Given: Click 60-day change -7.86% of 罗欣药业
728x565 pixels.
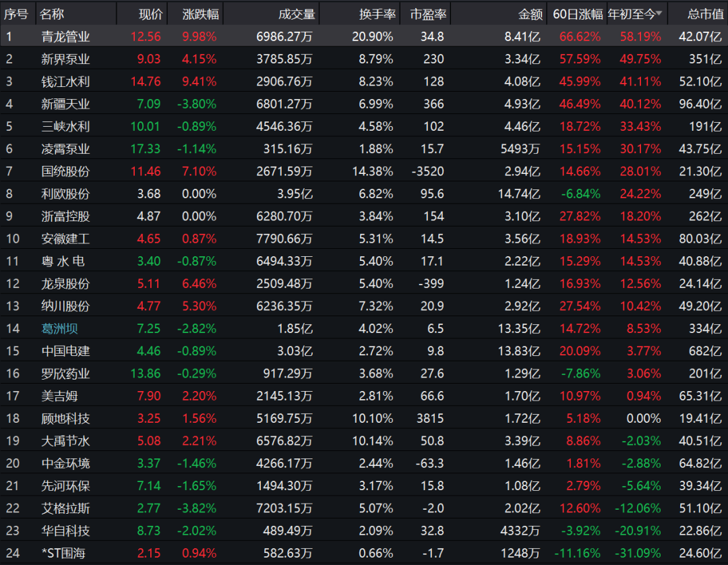Looking at the screenshot, I should (581, 374).
